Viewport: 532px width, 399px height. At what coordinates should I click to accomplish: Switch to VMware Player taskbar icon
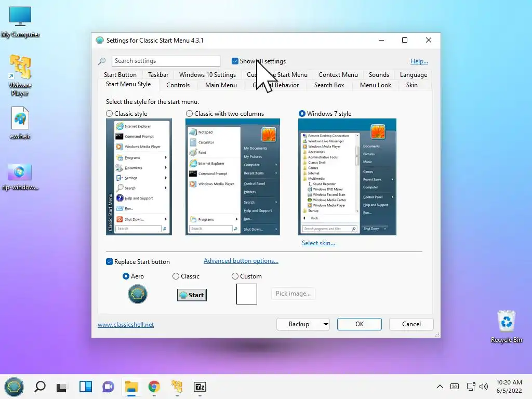(177, 387)
